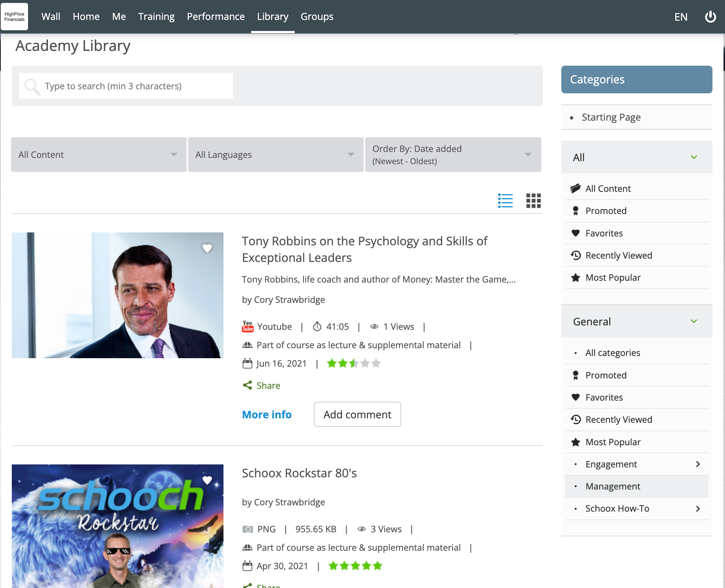
Task: Click the Schoox Rockstar five-star rating
Action: pos(355,566)
